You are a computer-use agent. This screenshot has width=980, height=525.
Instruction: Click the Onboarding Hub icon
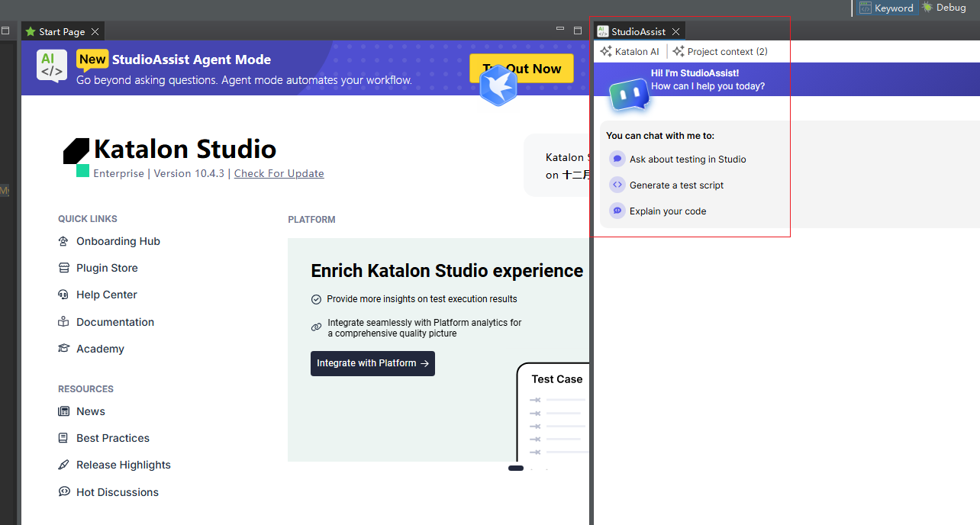[x=63, y=241]
